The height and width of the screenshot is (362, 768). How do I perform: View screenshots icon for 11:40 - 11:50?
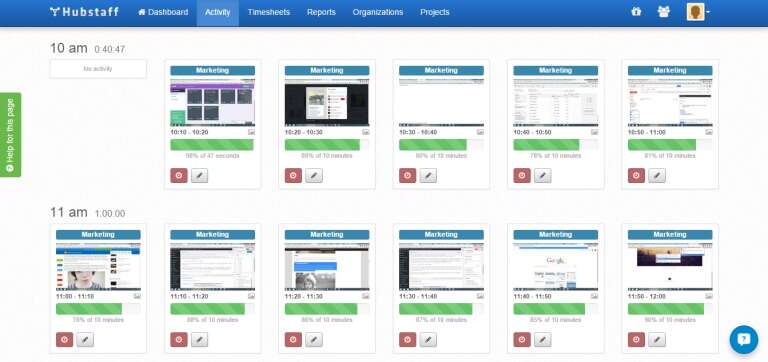click(594, 296)
